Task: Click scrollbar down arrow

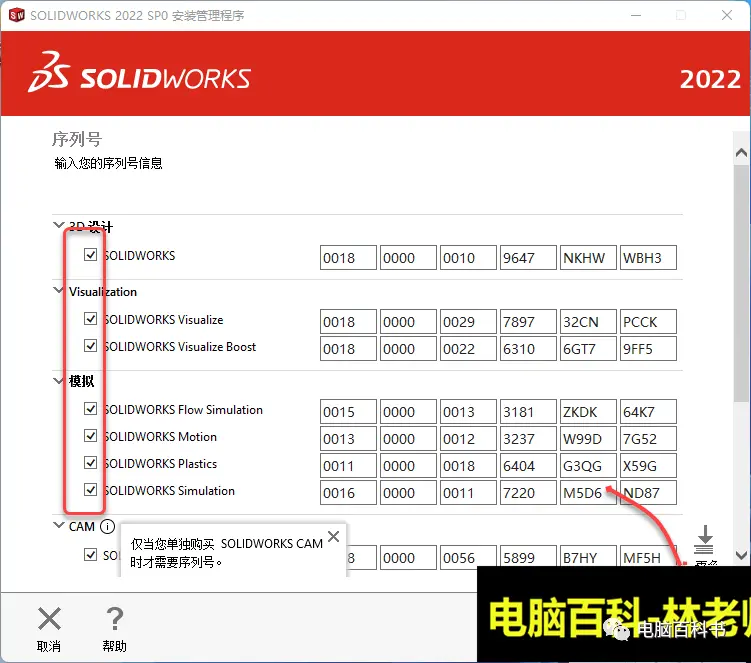Action: (x=741, y=555)
